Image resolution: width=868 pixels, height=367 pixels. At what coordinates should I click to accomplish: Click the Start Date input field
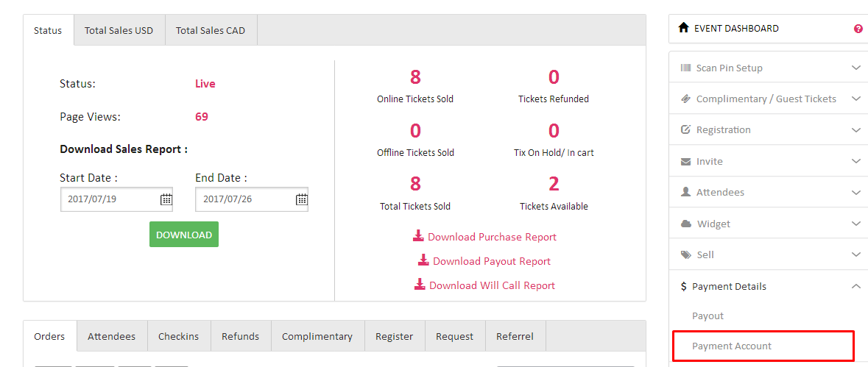tap(110, 199)
